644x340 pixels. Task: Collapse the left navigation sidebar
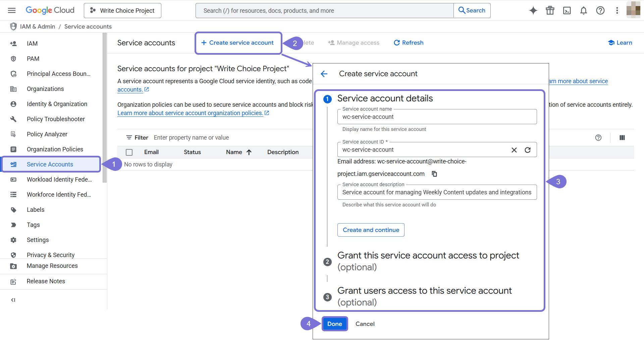pyautogui.click(x=13, y=300)
